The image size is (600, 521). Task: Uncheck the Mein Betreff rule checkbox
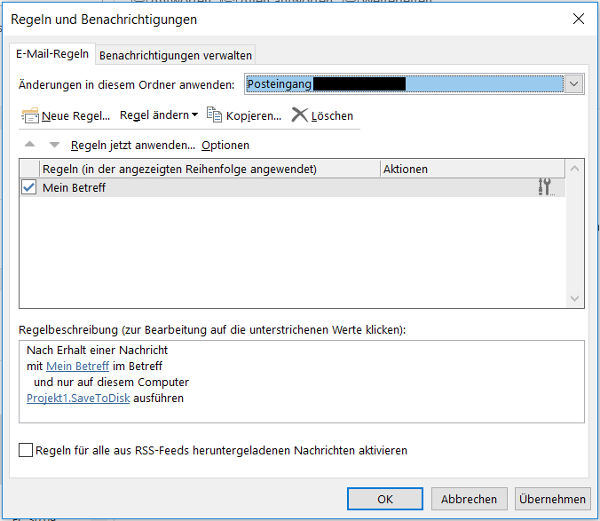coord(29,187)
